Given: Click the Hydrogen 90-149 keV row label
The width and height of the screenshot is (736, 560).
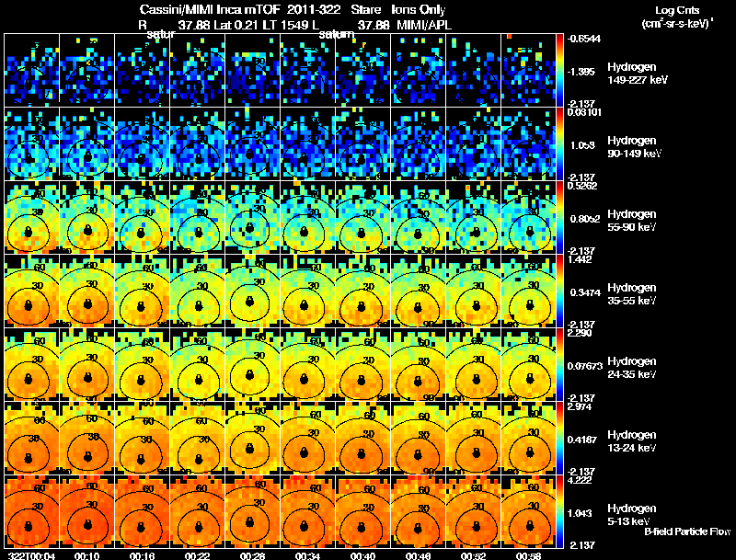Looking at the screenshot, I should (x=634, y=147).
